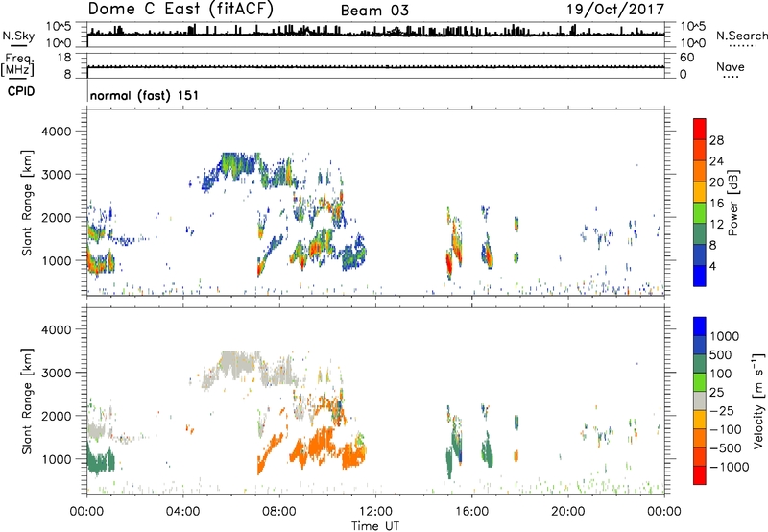Click the "Dome C East (fitACF)" title
Screen dimensions: 768x532
coord(180,10)
